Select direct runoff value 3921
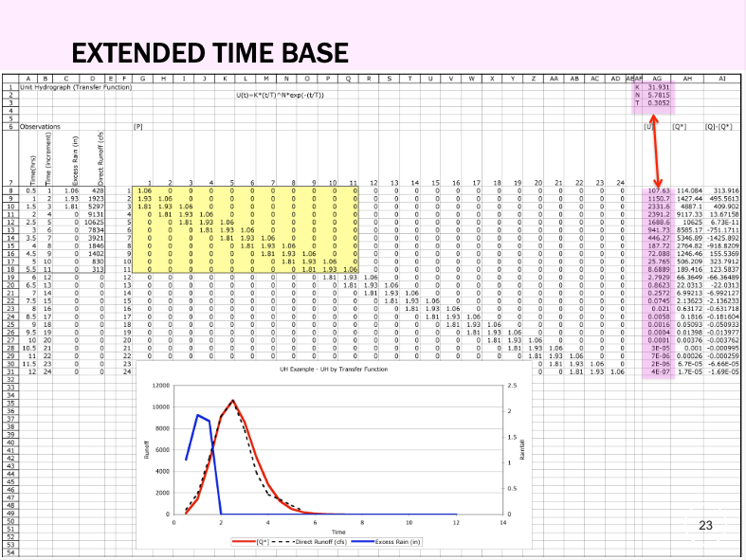 point(96,238)
